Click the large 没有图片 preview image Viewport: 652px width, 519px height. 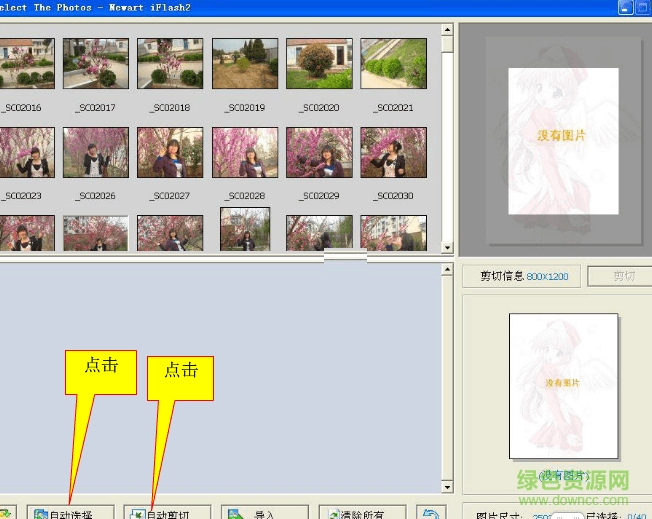(x=563, y=141)
